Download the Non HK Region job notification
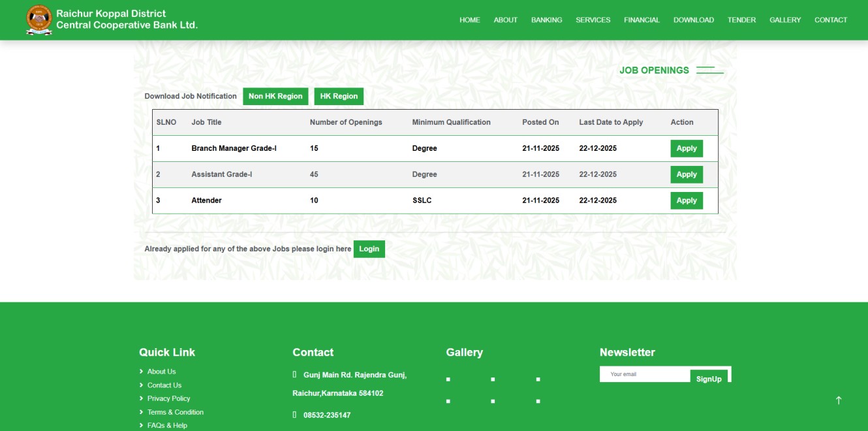This screenshot has width=868, height=431. point(275,96)
